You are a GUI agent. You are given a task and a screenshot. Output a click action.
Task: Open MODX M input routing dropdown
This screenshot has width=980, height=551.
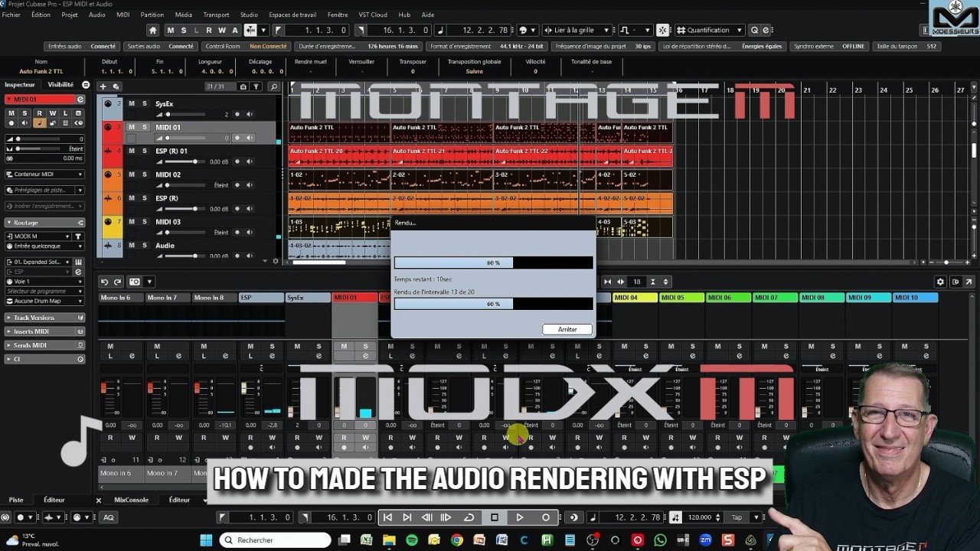pyautogui.click(x=38, y=236)
